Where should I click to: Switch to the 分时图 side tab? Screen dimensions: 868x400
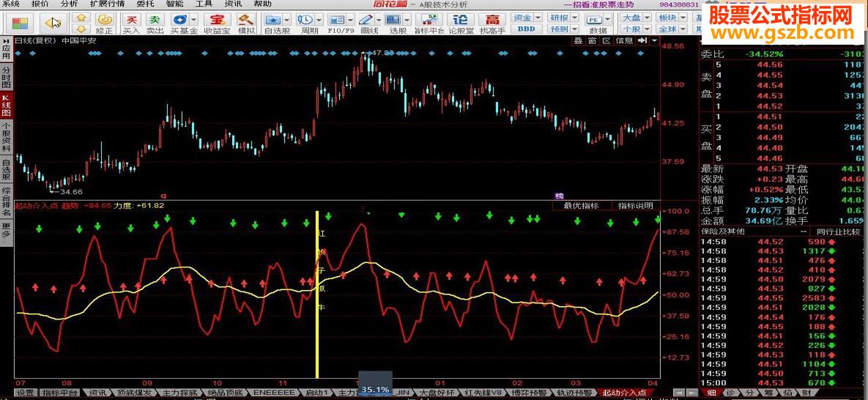[6, 78]
